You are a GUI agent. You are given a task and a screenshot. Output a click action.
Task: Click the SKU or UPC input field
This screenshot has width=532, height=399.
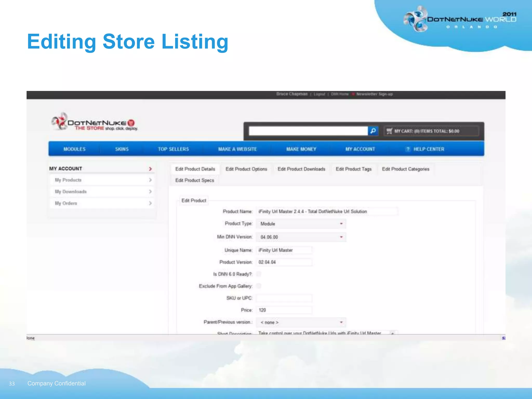coord(284,298)
